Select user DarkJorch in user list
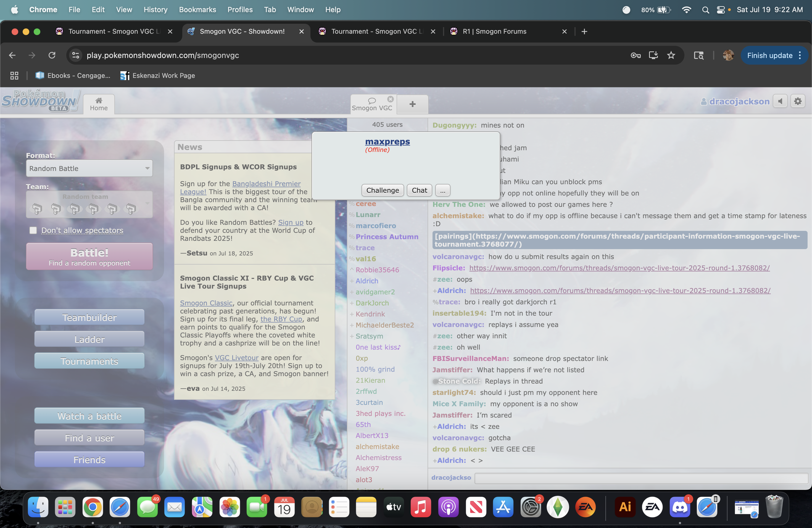 point(372,303)
